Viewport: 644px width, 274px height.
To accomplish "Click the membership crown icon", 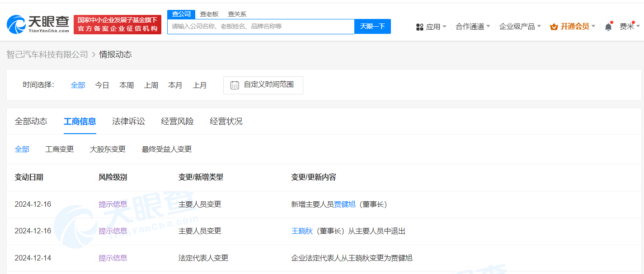I will [x=554, y=27].
